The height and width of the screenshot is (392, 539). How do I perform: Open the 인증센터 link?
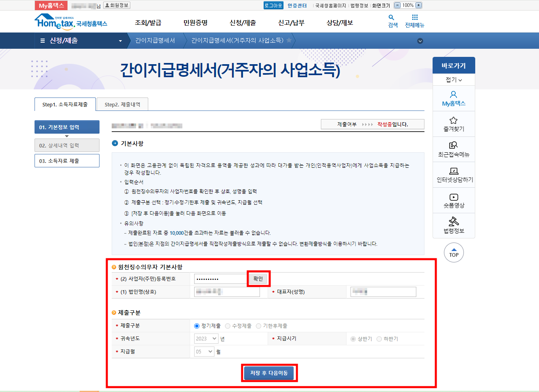click(297, 5)
